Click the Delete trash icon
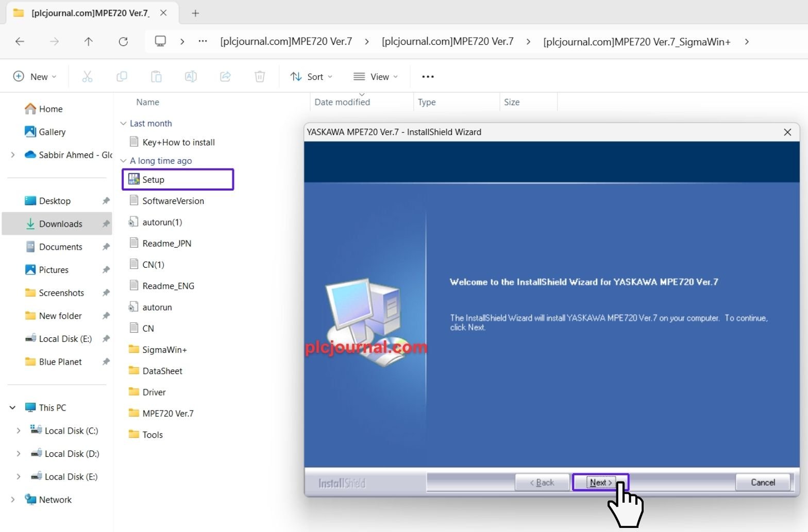The height and width of the screenshot is (532, 808). [260, 77]
